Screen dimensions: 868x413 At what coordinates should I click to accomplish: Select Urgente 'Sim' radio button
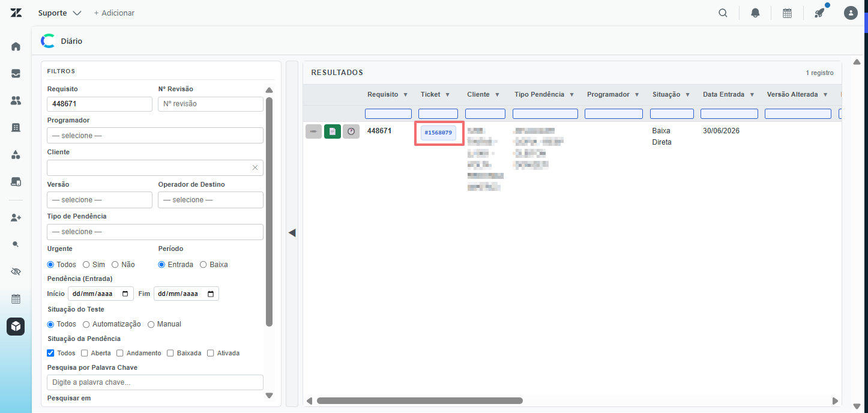pos(86,265)
